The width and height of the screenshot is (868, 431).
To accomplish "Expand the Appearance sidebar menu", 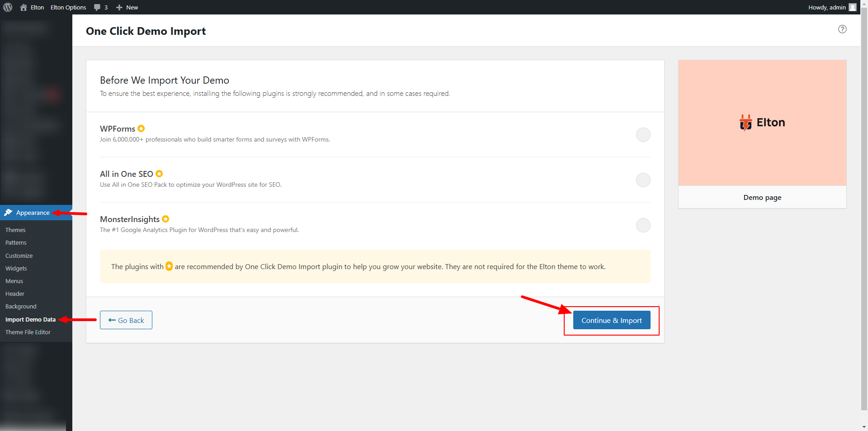I will [x=33, y=213].
